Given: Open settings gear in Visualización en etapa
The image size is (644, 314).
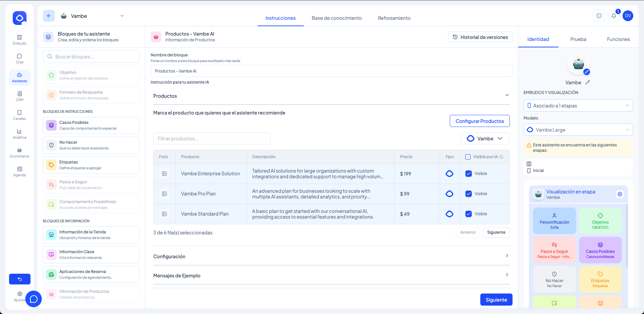Looking at the screenshot, I should [620, 194].
